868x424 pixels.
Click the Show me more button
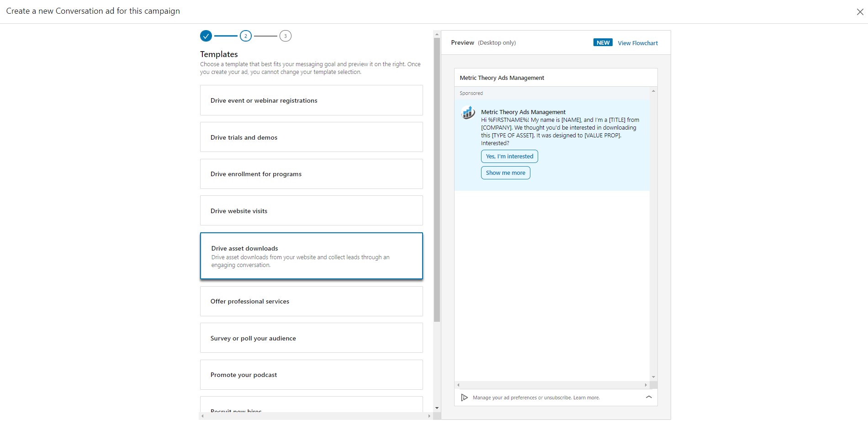[505, 173]
